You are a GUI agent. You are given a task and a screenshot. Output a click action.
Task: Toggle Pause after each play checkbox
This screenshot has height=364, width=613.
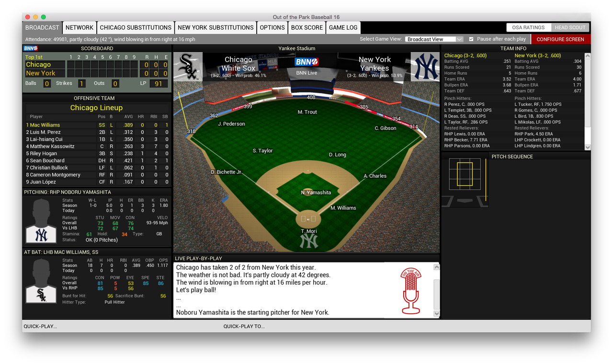point(471,39)
